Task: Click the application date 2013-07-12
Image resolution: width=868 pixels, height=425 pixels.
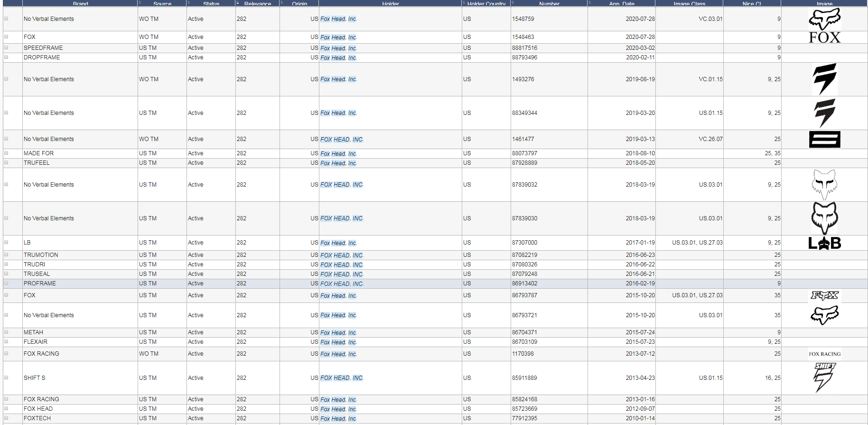Action: [640, 354]
